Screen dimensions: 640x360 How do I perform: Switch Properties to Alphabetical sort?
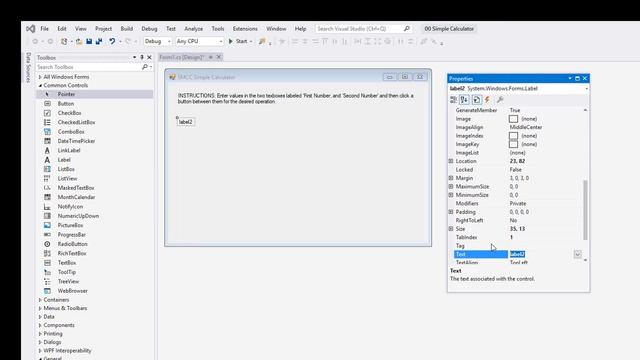tap(464, 100)
